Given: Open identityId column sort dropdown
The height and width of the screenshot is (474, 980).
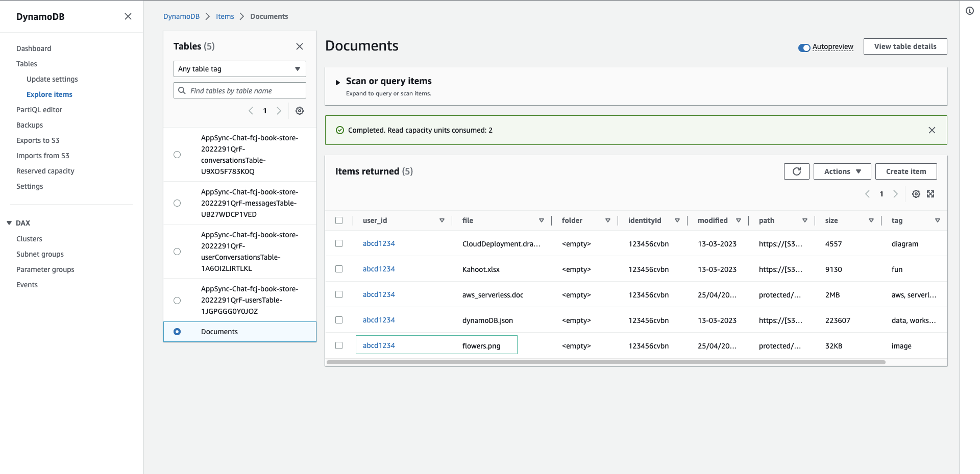Looking at the screenshot, I should point(677,220).
